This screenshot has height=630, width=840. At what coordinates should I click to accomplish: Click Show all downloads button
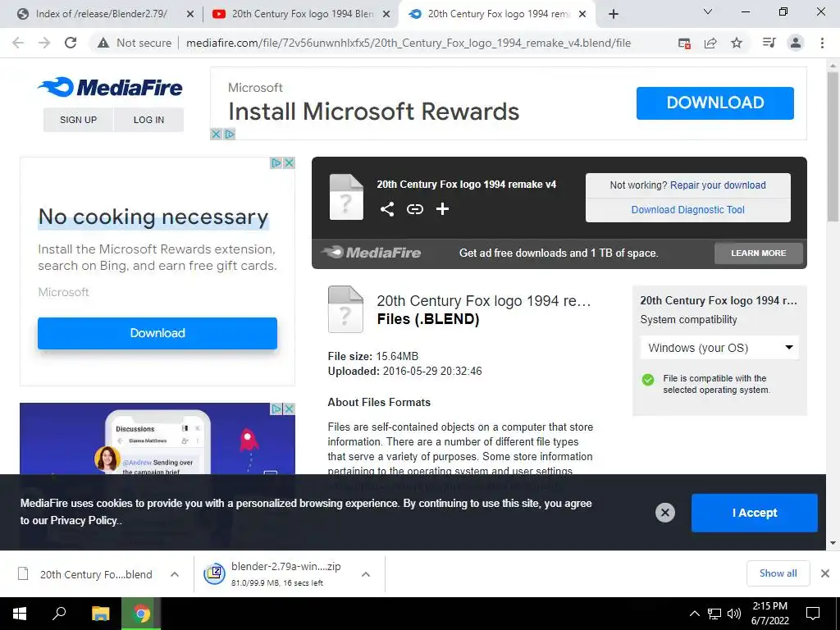(x=778, y=573)
